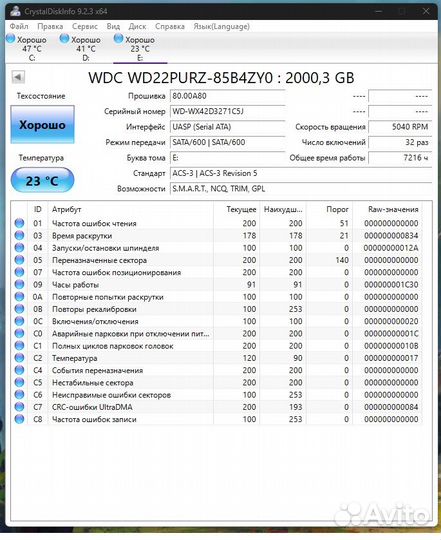Image resolution: width=441 pixels, height=540 pixels.
Task: Select row Повторные попытки раскрутки
Action: pyautogui.click(x=217, y=297)
